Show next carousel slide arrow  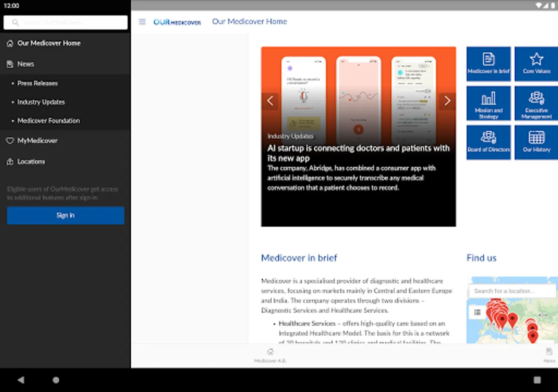coord(447,101)
